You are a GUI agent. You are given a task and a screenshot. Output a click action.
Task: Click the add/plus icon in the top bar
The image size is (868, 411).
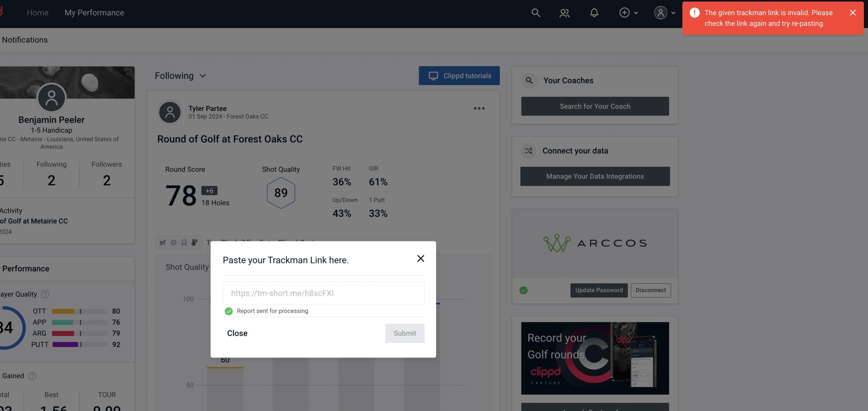tap(625, 12)
